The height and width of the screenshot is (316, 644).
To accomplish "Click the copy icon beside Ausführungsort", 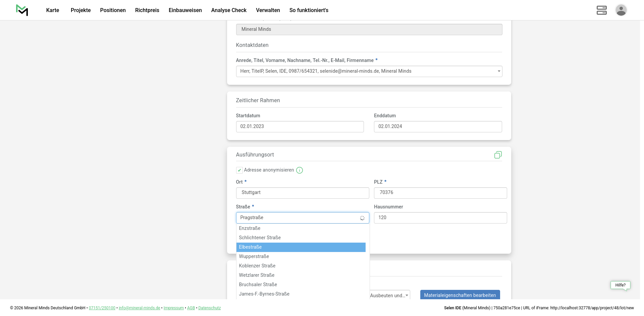I will coord(498,155).
